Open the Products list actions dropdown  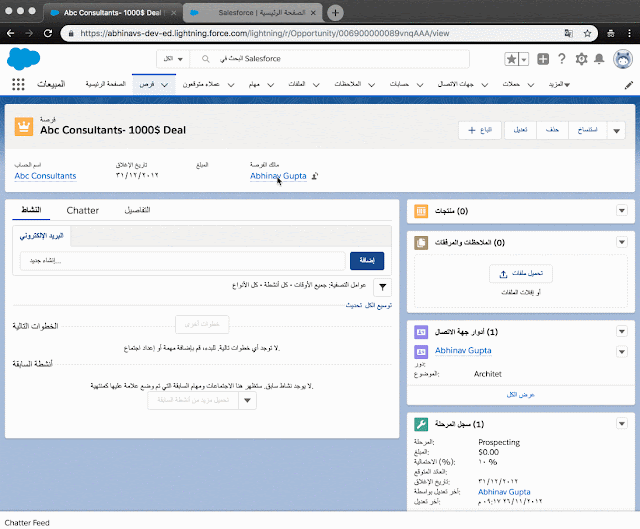(x=622, y=211)
